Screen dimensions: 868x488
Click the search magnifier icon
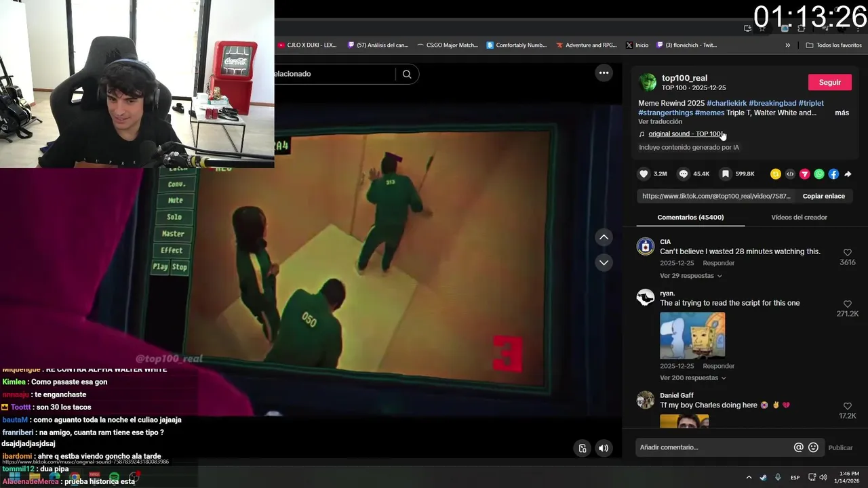[x=407, y=74]
